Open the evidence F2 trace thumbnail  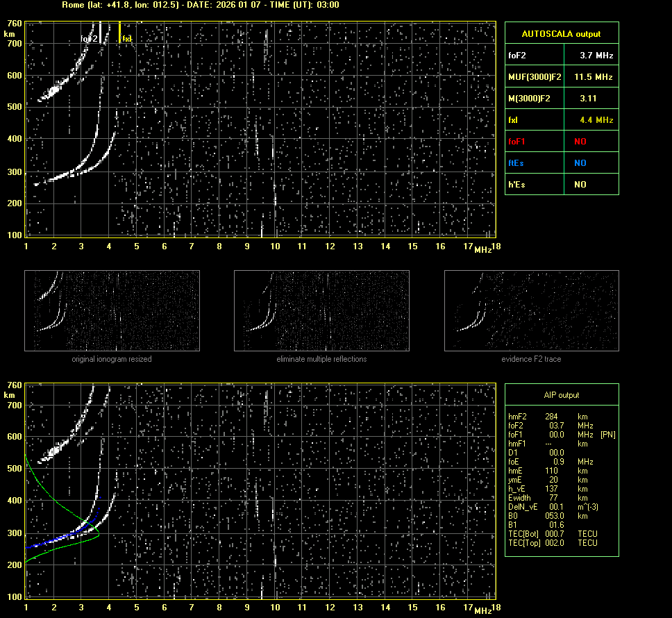click(x=531, y=310)
